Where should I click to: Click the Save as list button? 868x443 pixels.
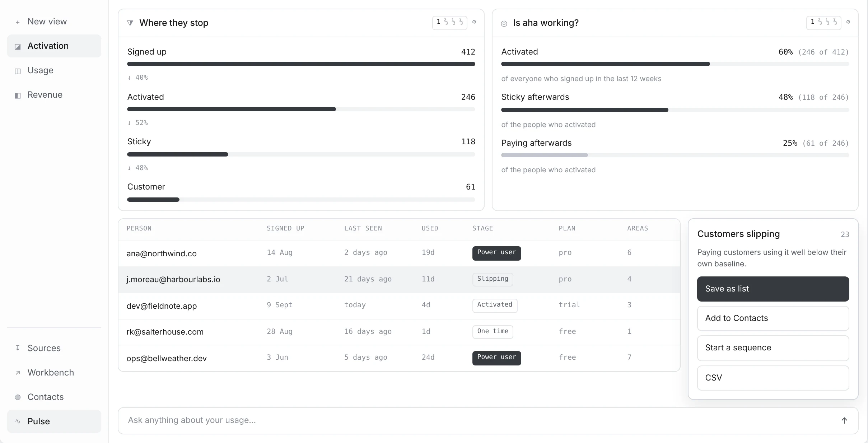tap(773, 289)
